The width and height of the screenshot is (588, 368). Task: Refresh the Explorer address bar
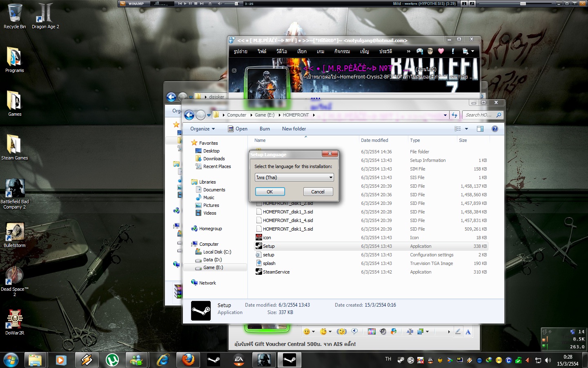click(454, 115)
